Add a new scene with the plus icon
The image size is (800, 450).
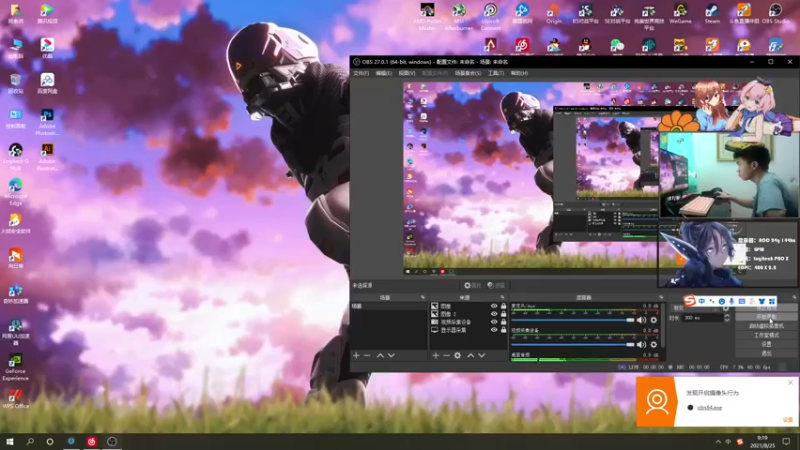point(356,355)
